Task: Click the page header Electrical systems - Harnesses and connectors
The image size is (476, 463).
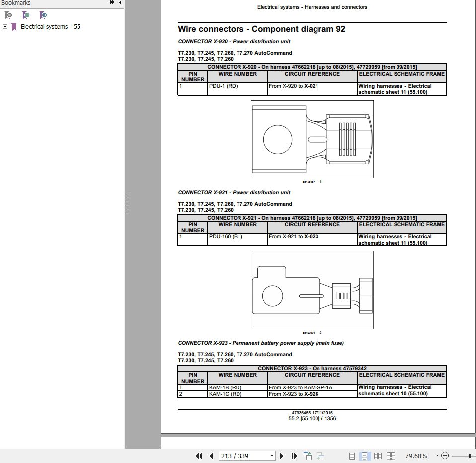Action: [312, 7]
